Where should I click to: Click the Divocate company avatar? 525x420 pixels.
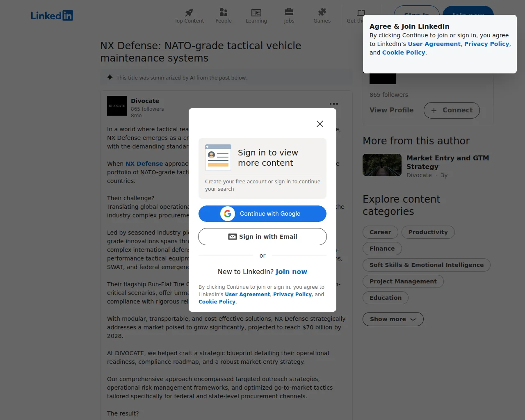[116, 105]
